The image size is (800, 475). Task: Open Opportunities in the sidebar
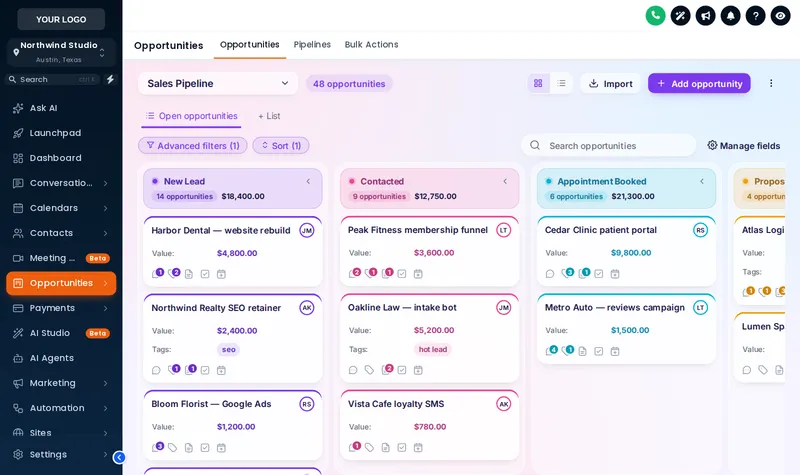(61, 283)
